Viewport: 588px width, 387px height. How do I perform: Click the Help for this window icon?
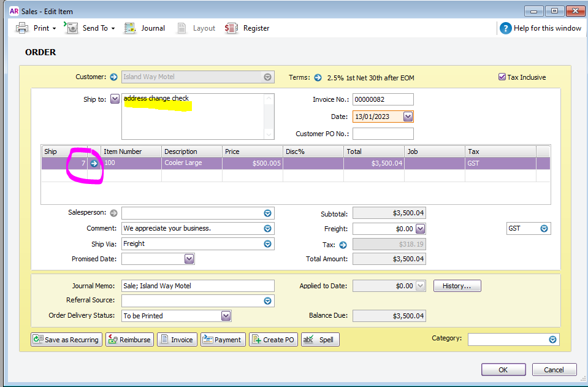[505, 28]
